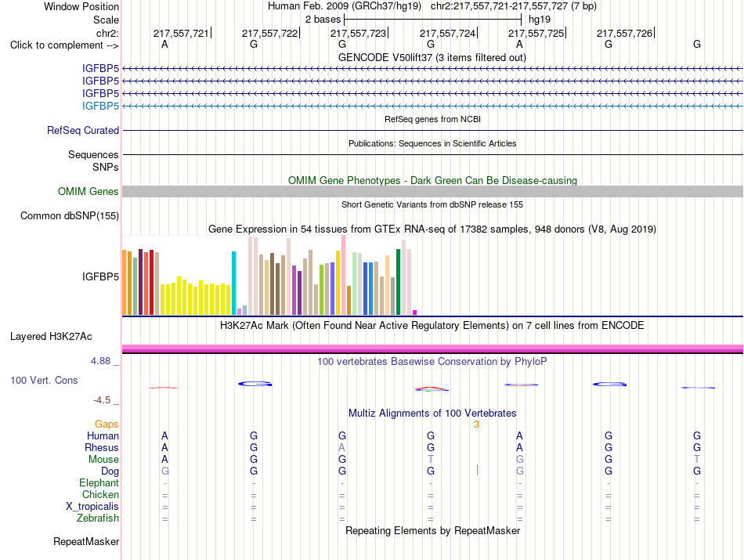
Task: Click the RepeatMasker track label
Action: click(86, 541)
